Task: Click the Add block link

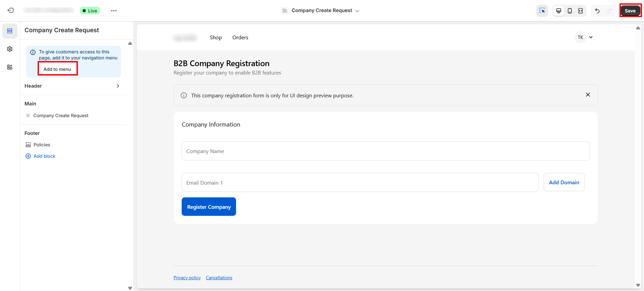Action: coord(44,156)
